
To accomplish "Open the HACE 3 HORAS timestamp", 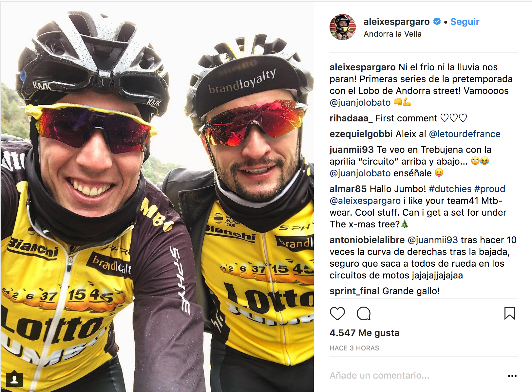I will (354, 348).
